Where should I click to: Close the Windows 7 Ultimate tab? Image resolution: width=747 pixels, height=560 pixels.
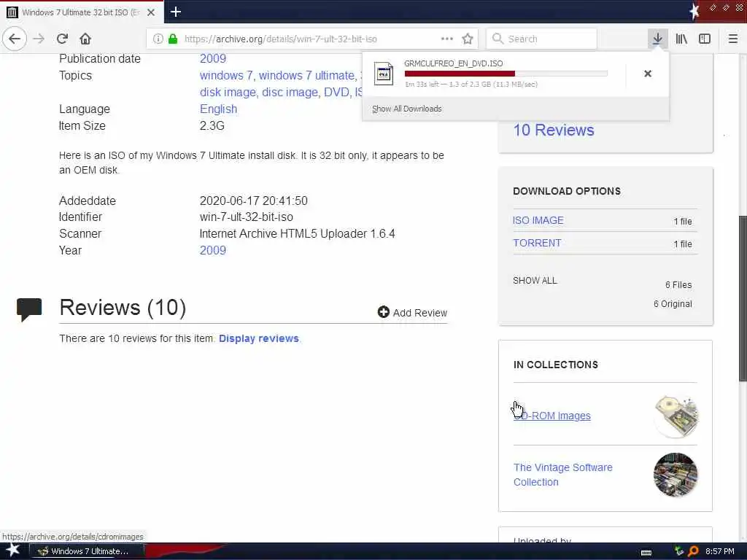pos(150,12)
